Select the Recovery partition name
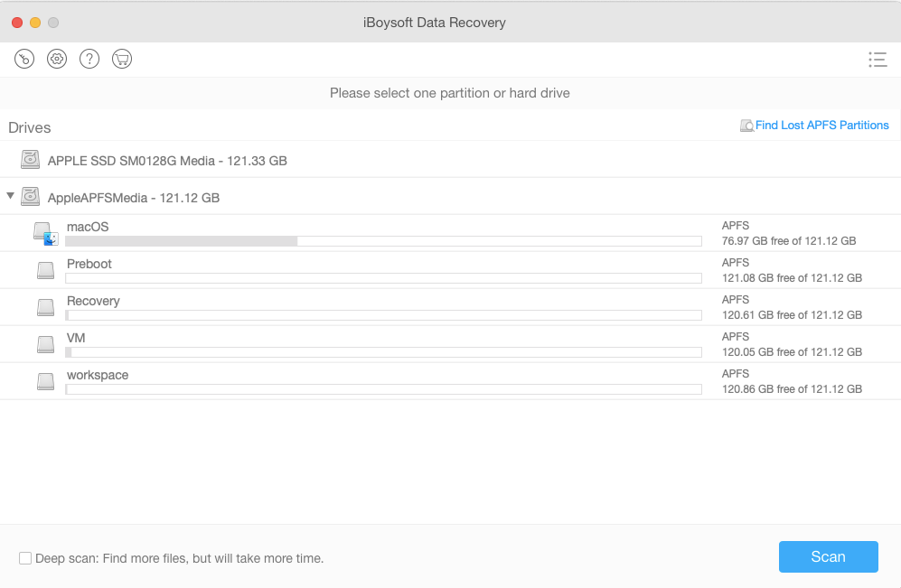The image size is (901, 588). [x=93, y=301]
